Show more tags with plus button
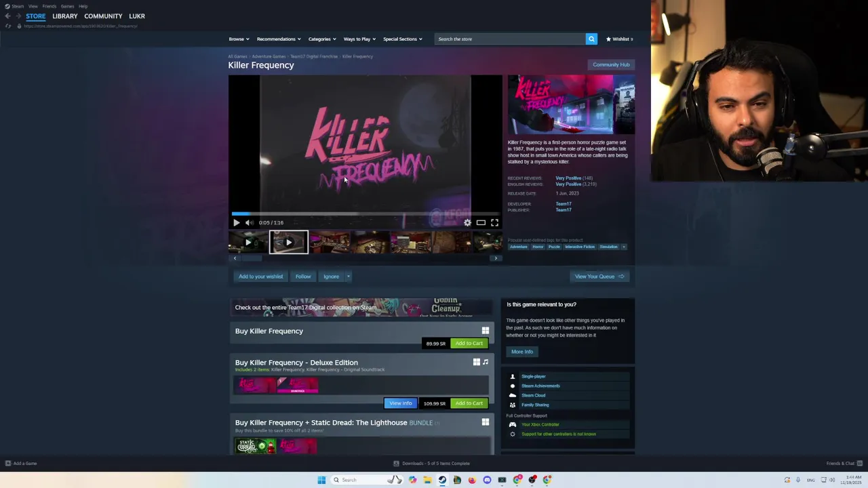Viewport: 868px width, 488px height. point(624,247)
